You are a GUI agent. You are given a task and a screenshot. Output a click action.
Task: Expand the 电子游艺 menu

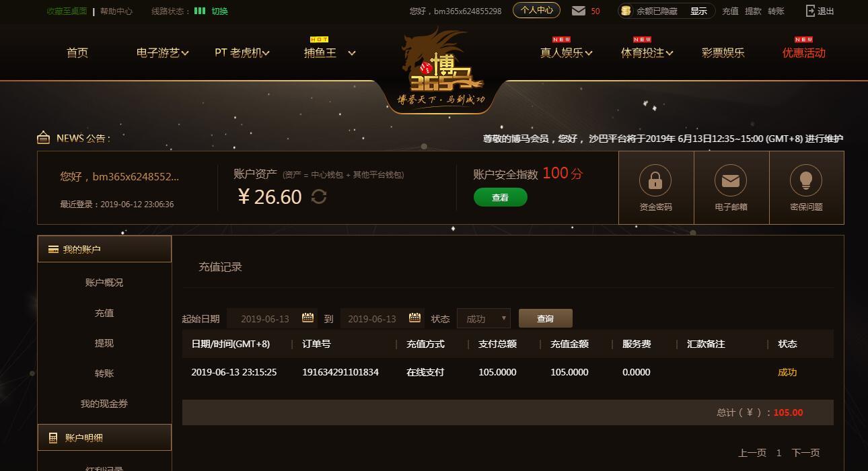[162, 52]
